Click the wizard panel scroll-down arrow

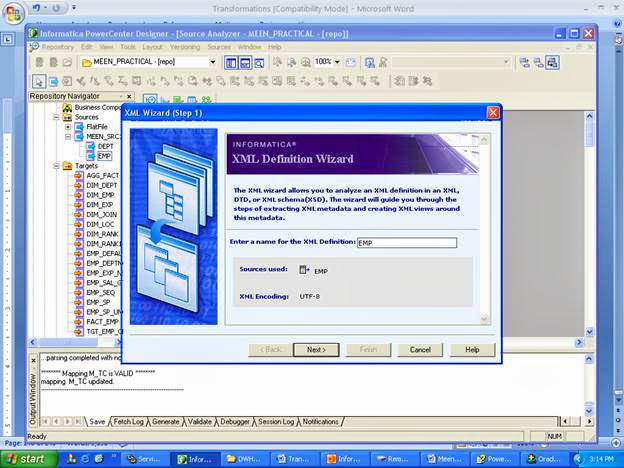(484, 319)
